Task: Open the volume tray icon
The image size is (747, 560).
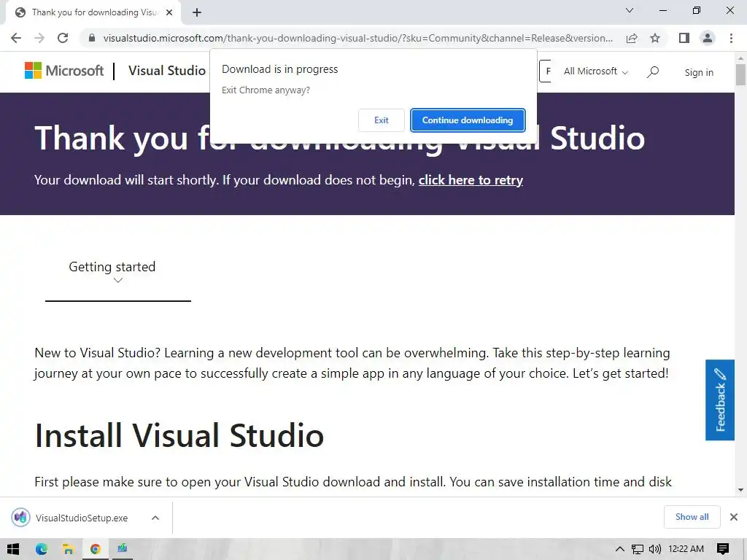Action: pyautogui.click(x=655, y=549)
